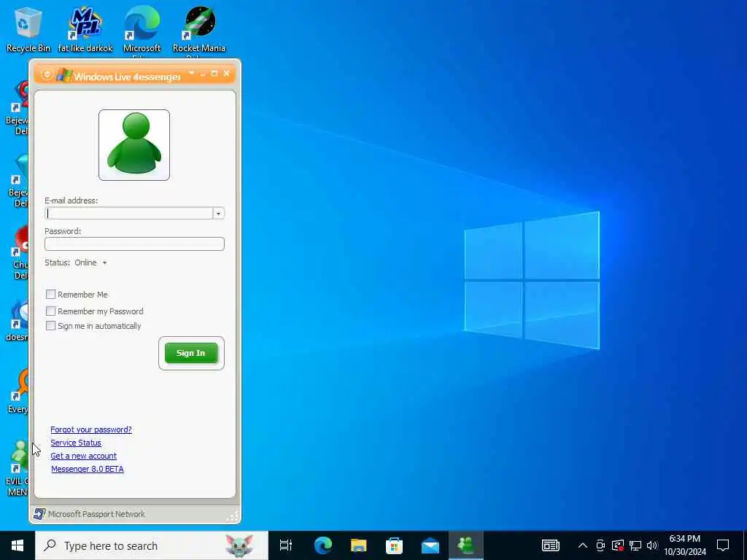
Task: Click the Type here to search box
Action: (152, 545)
